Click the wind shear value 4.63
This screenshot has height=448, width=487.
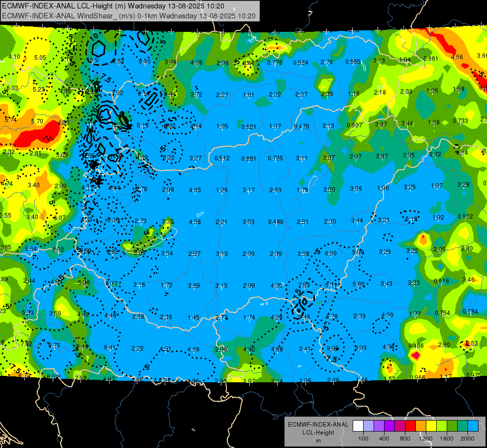coord(195,190)
